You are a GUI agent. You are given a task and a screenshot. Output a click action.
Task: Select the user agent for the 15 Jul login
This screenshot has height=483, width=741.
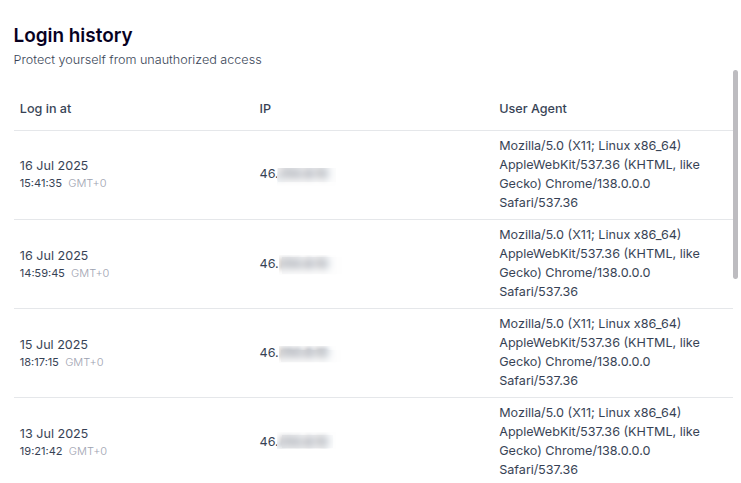tap(599, 353)
